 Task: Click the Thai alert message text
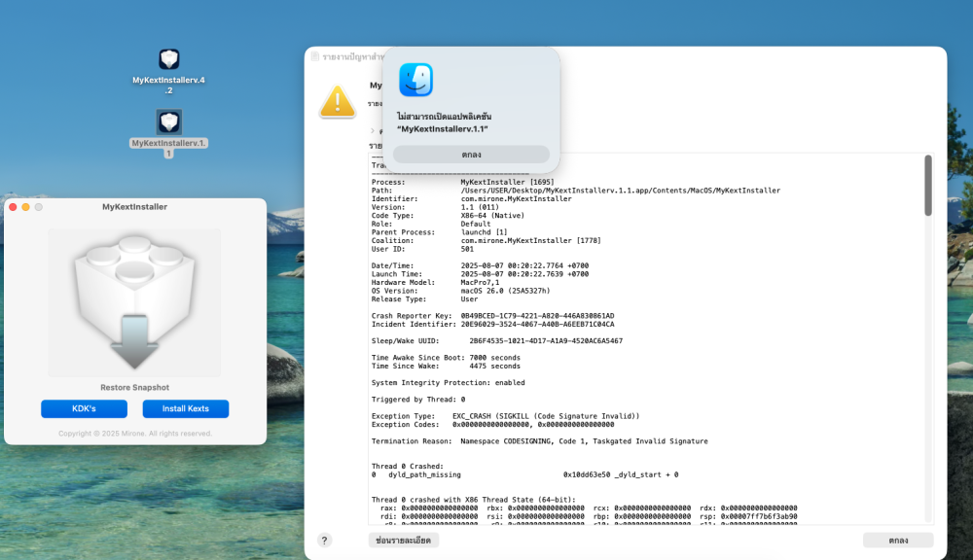coord(445,117)
